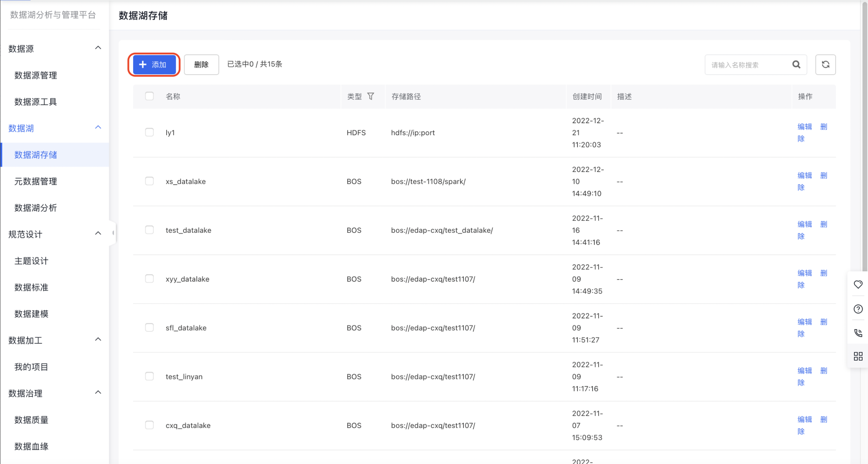868x464 pixels.
Task: Click 删除 link for test_linyan
Action: point(824,371)
